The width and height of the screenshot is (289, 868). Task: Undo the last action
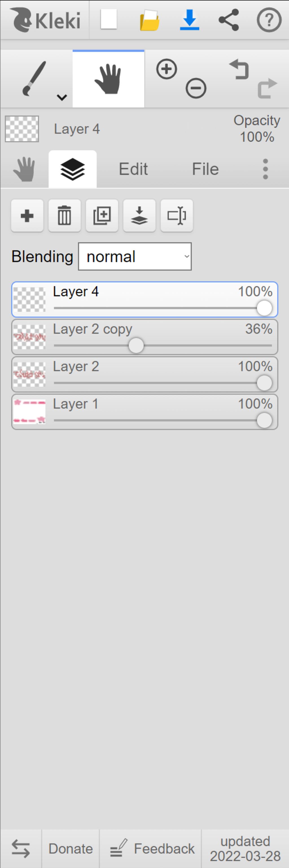tap(239, 70)
